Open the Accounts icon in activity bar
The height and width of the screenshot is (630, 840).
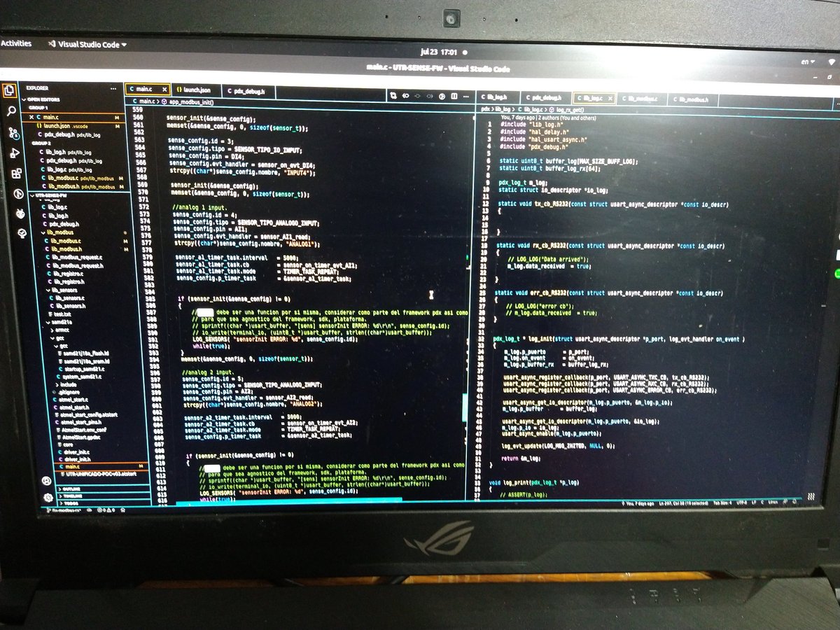pyautogui.click(x=46, y=481)
